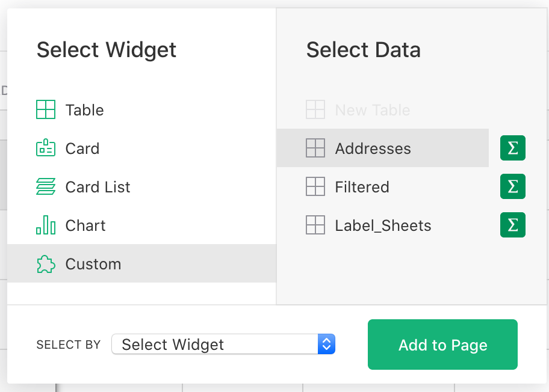The image size is (549, 392).
Task: Click the Addresses table grid icon
Action: (315, 149)
